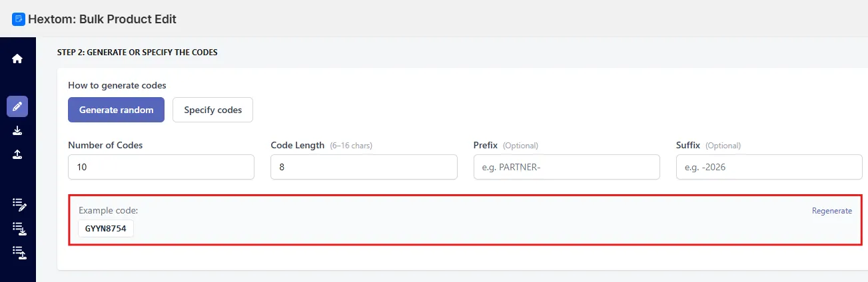The width and height of the screenshot is (868, 282).
Task: Switch to Specify codes mode
Action: (x=213, y=110)
